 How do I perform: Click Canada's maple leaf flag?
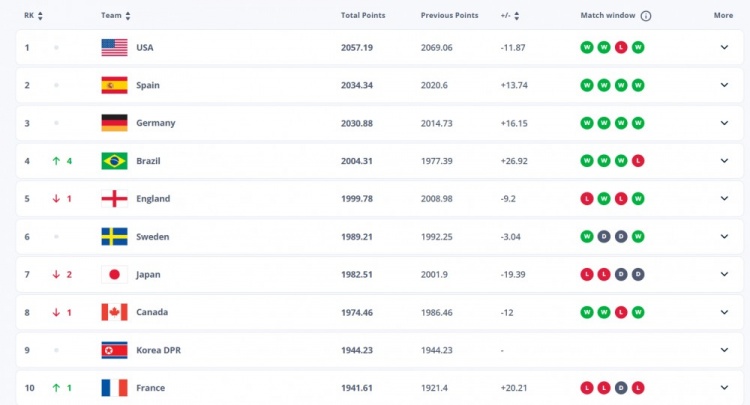click(x=114, y=312)
